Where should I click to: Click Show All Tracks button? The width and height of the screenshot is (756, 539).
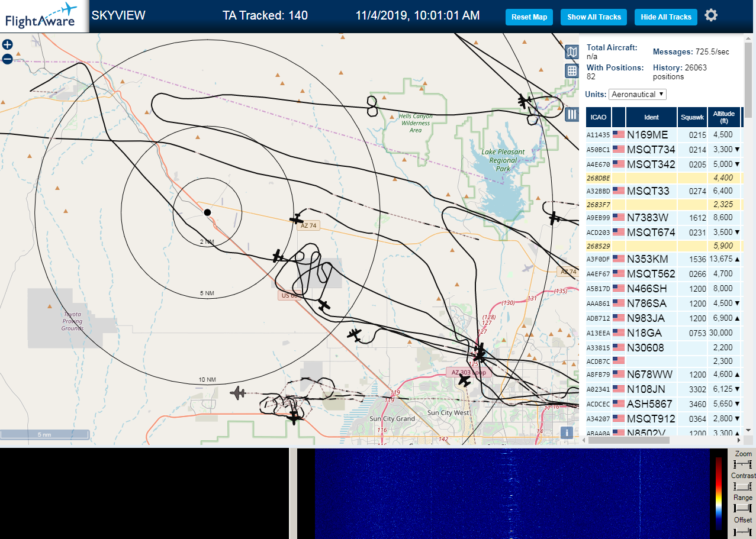594,17
